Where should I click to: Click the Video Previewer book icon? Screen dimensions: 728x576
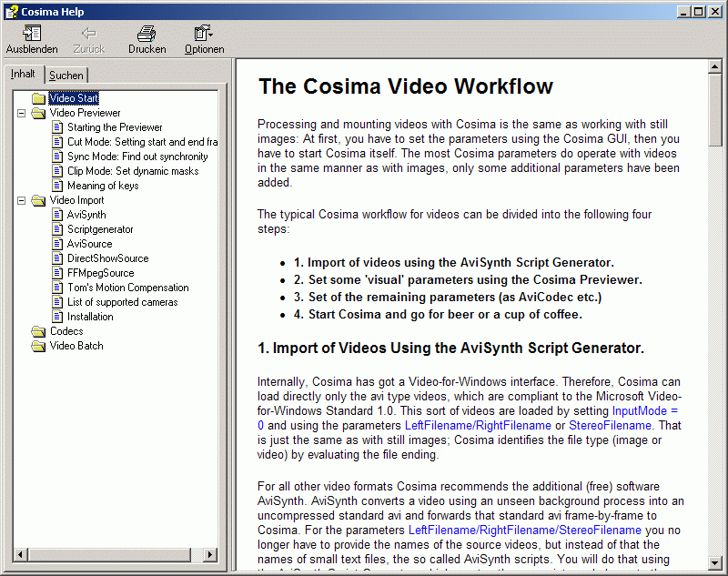click(x=38, y=113)
